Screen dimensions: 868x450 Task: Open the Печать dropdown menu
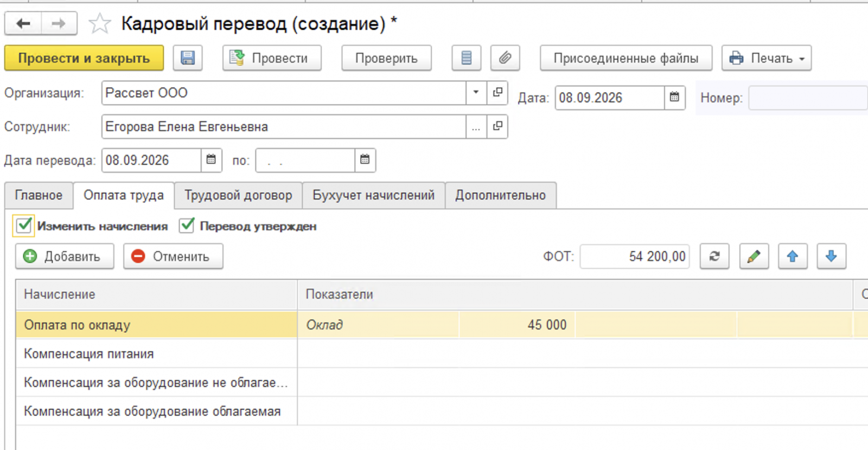pyautogui.click(x=766, y=58)
